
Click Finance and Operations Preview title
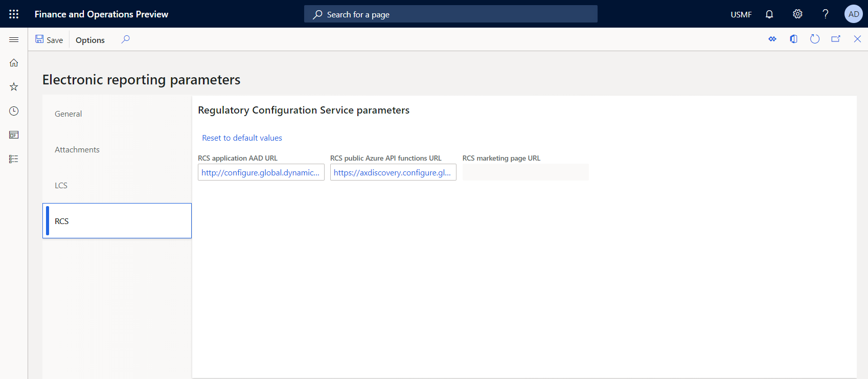(101, 14)
